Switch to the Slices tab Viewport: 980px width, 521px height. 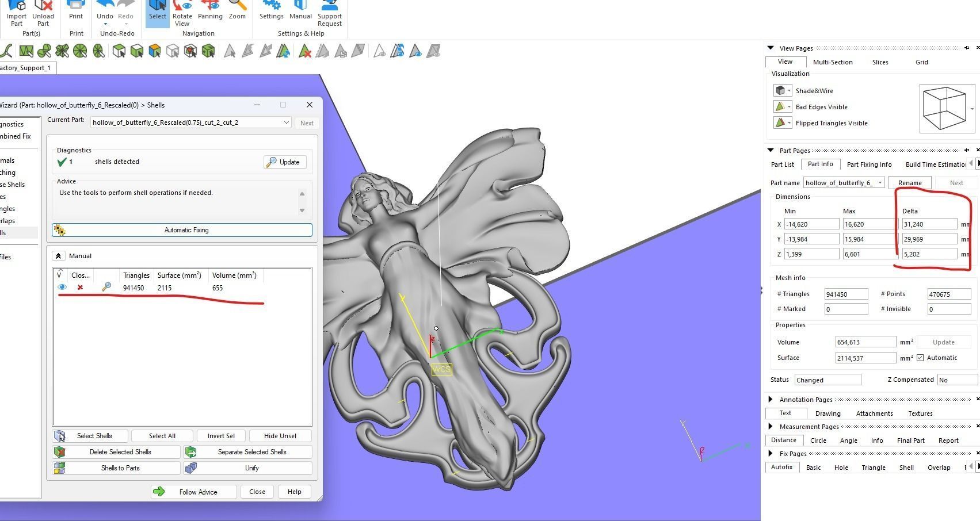pos(880,62)
